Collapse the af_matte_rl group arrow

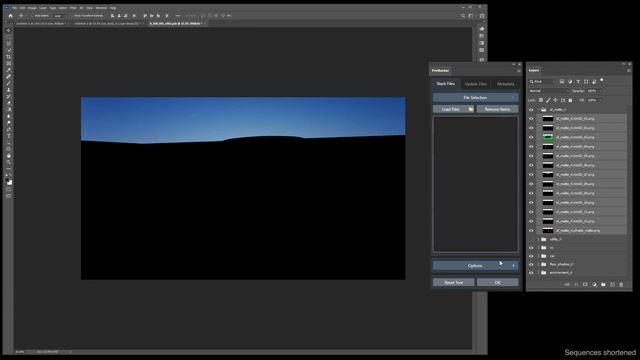click(538, 110)
